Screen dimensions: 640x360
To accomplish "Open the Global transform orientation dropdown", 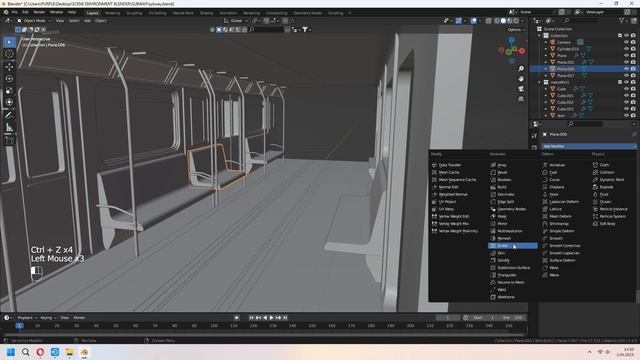I will 236,20.
